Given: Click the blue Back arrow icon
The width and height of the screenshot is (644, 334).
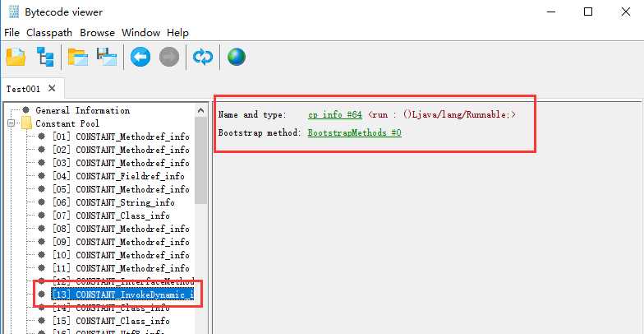Looking at the screenshot, I should coord(140,57).
